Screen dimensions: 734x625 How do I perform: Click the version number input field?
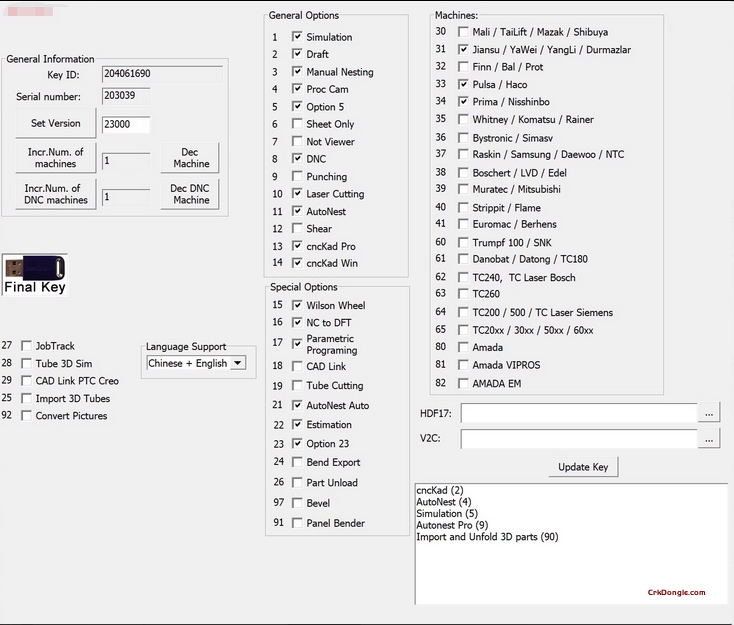pyautogui.click(x=126, y=125)
